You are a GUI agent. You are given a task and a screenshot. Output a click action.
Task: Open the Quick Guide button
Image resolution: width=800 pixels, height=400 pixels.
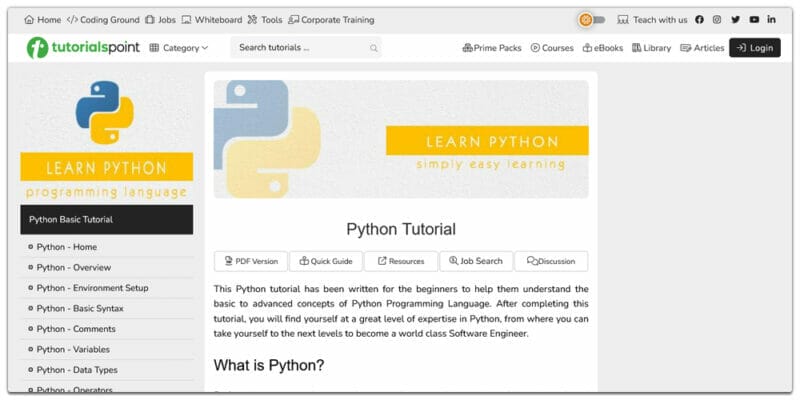click(326, 261)
